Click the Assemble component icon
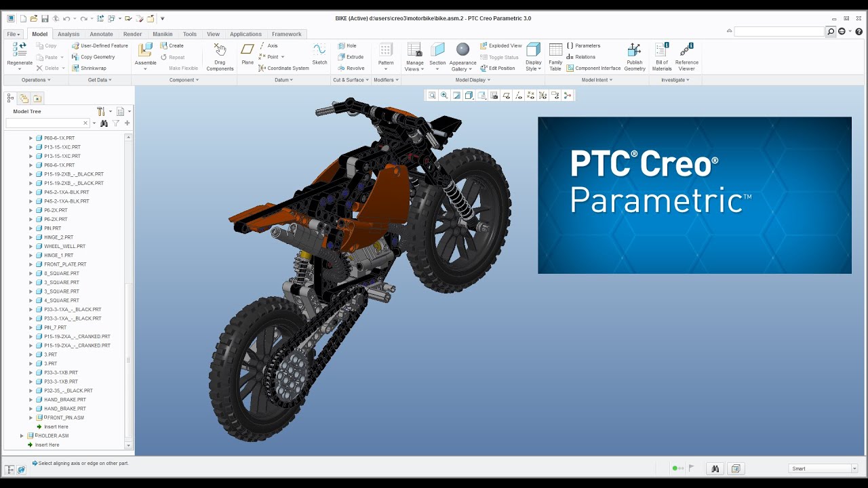This screenshot has height=488, width=868. point(145,50)
